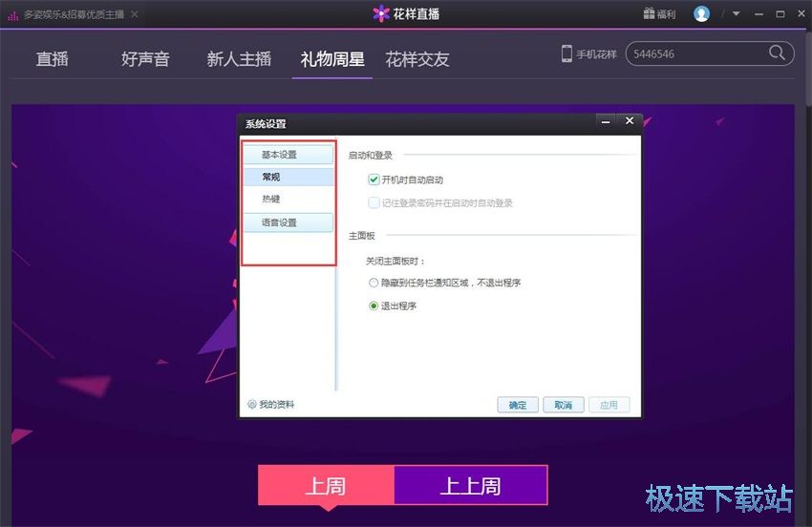Select 退出程序 radio option

pos(374,306)
